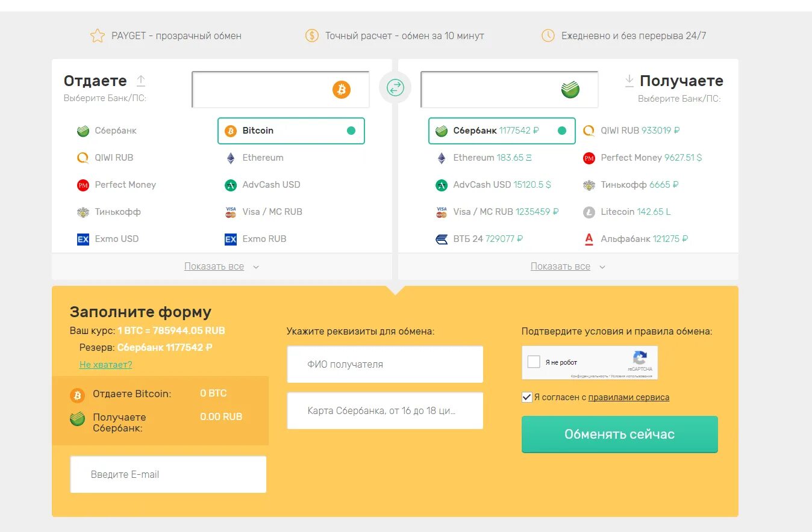
Task: Click the Litecoin coin icon
Action: (589, 212)
